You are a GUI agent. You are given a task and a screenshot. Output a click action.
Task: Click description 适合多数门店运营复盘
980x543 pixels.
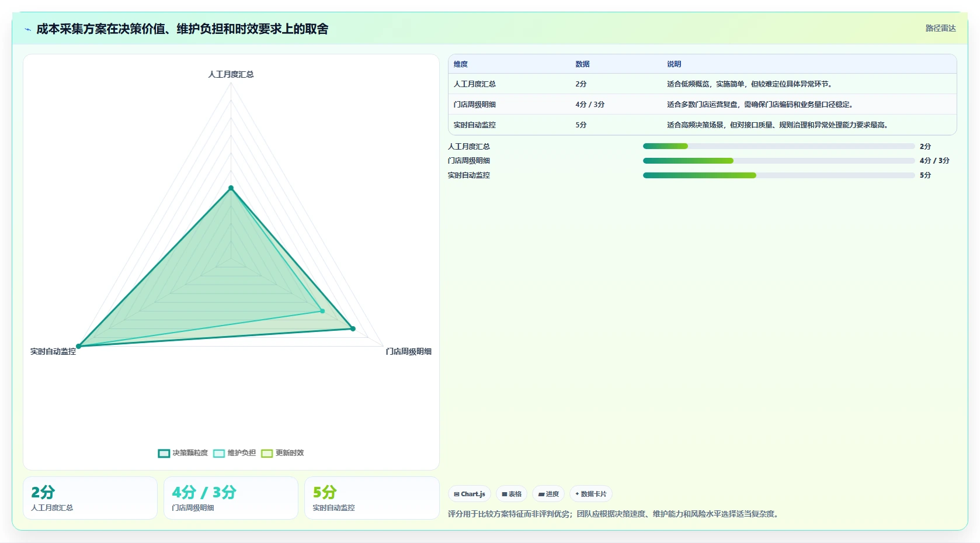click(760, 105)
